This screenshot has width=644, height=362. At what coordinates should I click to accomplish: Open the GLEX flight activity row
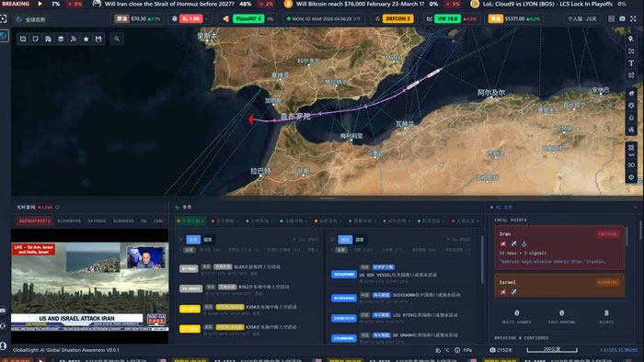pyautogui.click(x=249, y=269)
